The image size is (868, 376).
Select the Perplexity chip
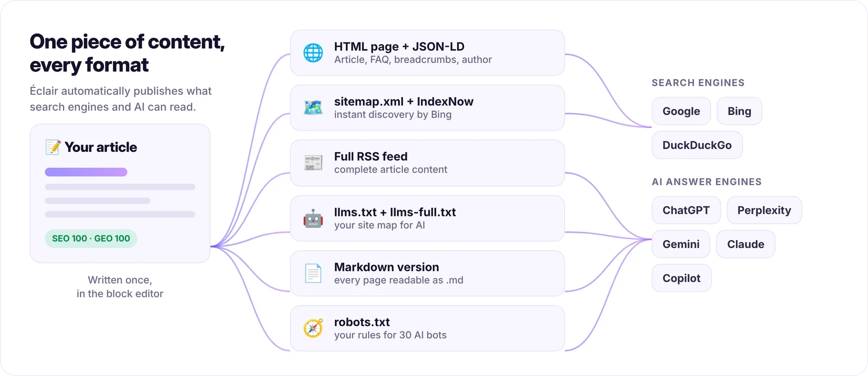[x=764, y=210]
